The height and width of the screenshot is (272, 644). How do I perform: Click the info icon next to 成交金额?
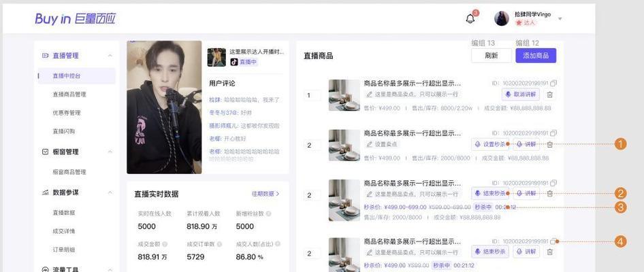165,244
